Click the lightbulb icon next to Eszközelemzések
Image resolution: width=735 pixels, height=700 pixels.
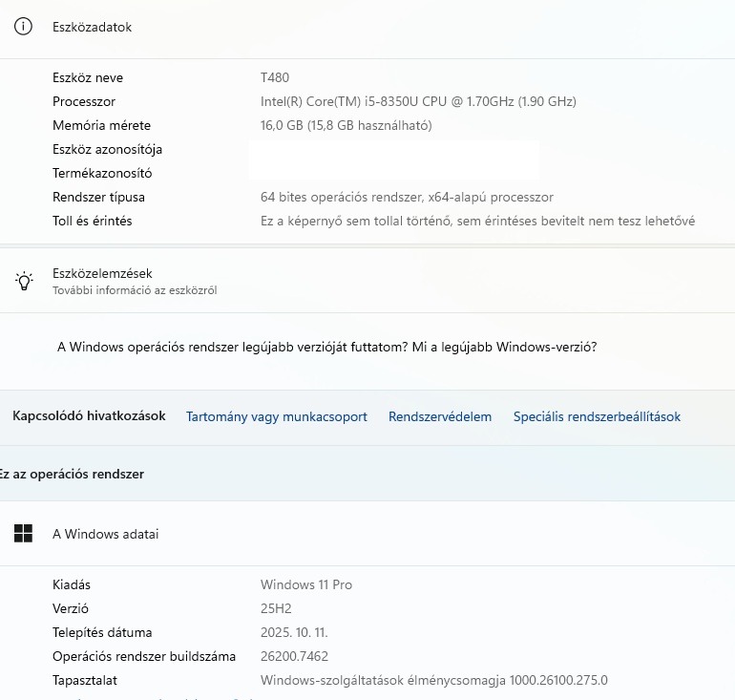click(x=23, y=280)
